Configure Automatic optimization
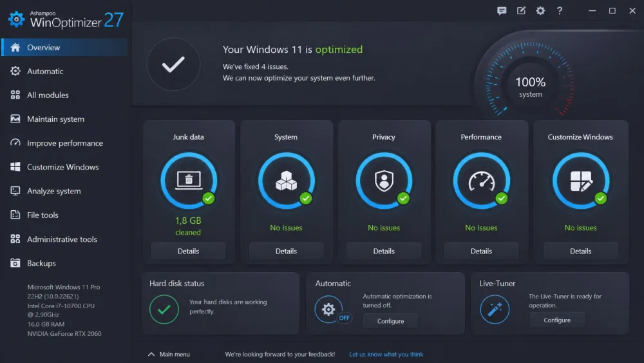The height and width of the screenshot is (363, 644). tap(391, 321)
